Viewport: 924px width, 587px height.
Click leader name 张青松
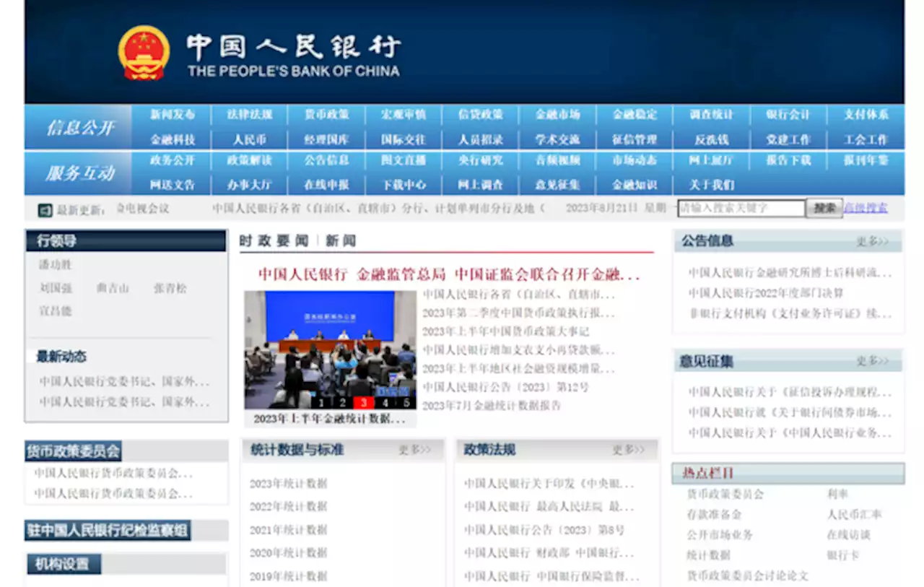[x=170, y=288]
